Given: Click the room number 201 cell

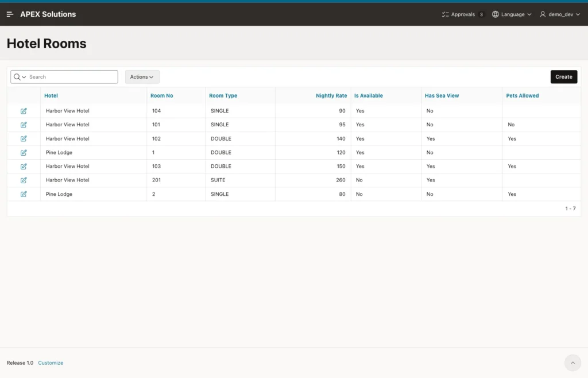Looking at the screenshot, I should coord(156,180).
